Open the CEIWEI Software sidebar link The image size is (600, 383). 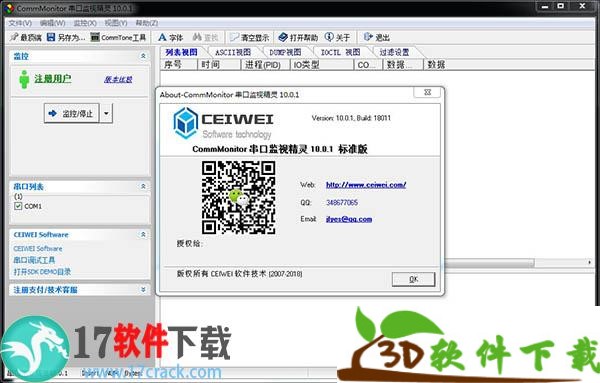click(x=38, y=249)
